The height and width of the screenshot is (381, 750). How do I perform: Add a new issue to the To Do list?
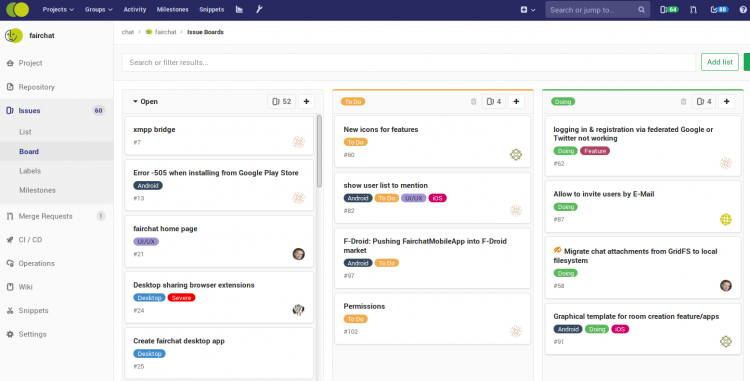click(x=516, y=101)
